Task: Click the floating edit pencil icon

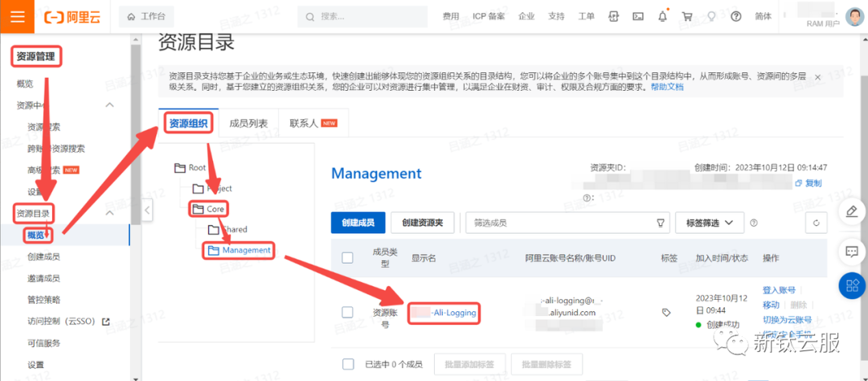Action: pos(851,211)
